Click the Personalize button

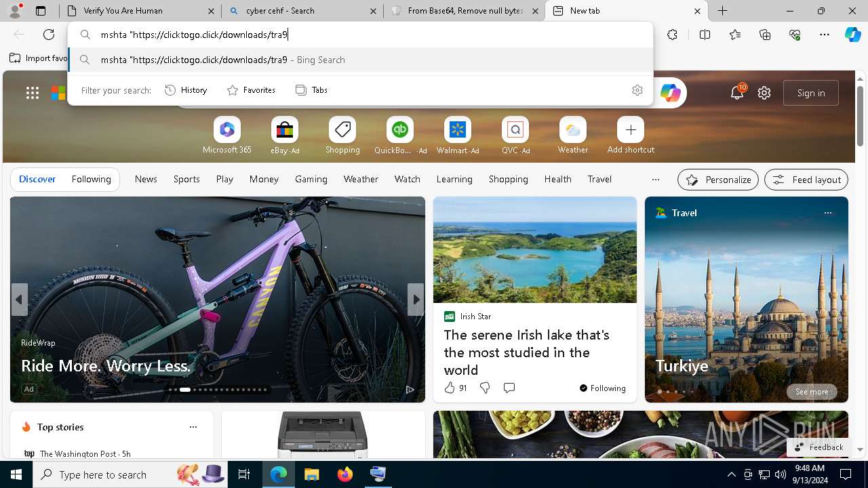click(718, 180)
